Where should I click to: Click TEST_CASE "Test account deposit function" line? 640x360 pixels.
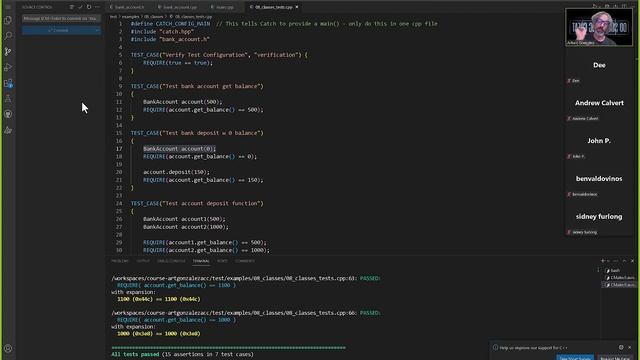pos(197,203)
